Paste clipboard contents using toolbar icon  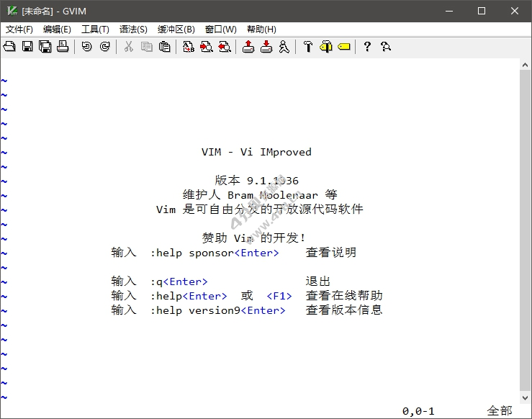tap(165, 47)
